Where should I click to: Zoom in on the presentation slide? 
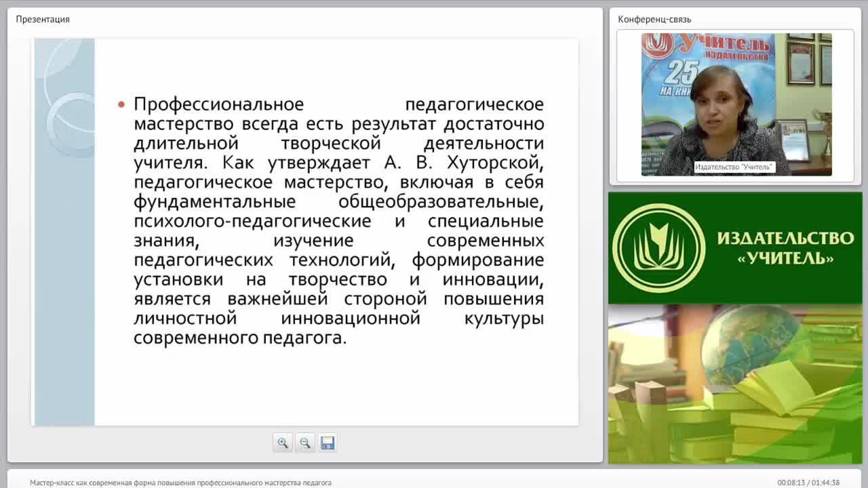(x=283, y=443)
